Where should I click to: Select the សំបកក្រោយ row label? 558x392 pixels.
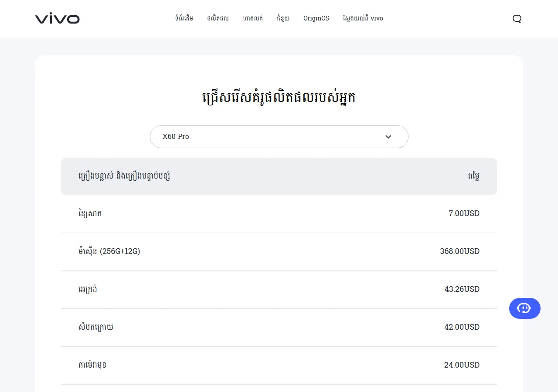coord(96,327)
